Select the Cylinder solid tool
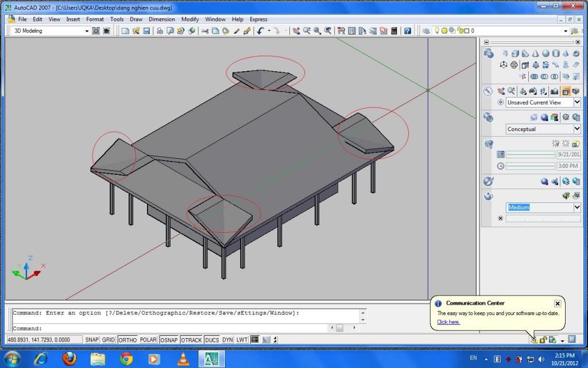 click(556, 53)
